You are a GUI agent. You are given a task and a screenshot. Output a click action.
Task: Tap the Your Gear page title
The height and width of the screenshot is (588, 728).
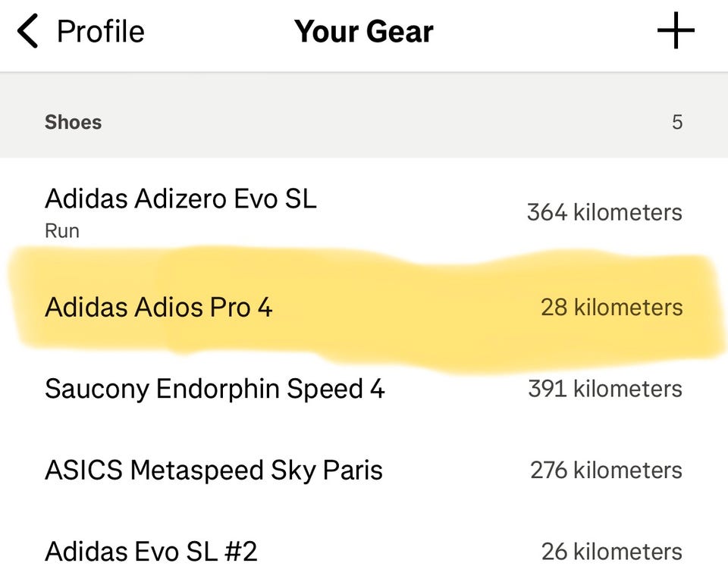(x=364, y=32)
